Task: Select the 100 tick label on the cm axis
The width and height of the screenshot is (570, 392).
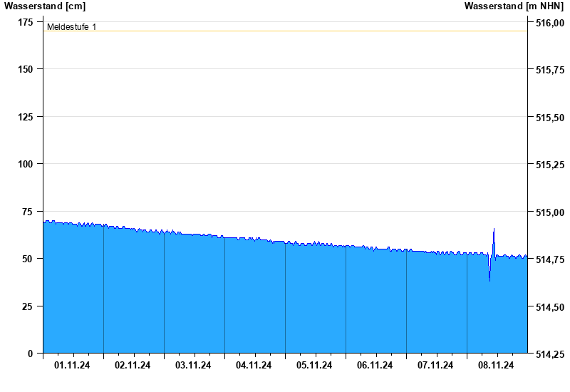Action: (x=26, y=164)
